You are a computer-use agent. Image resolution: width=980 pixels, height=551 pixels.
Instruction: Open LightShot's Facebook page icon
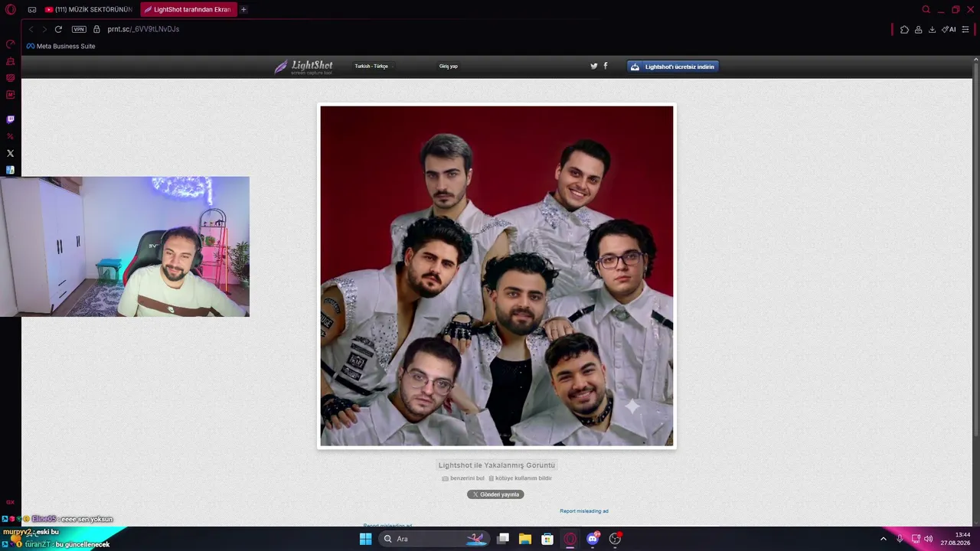[x=606, y=66]
